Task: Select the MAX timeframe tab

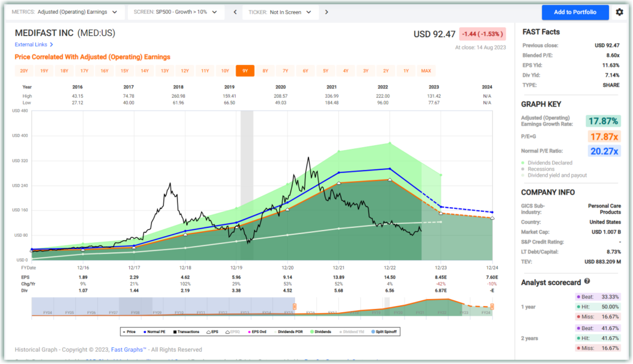Action: click(x=426, y=70)
